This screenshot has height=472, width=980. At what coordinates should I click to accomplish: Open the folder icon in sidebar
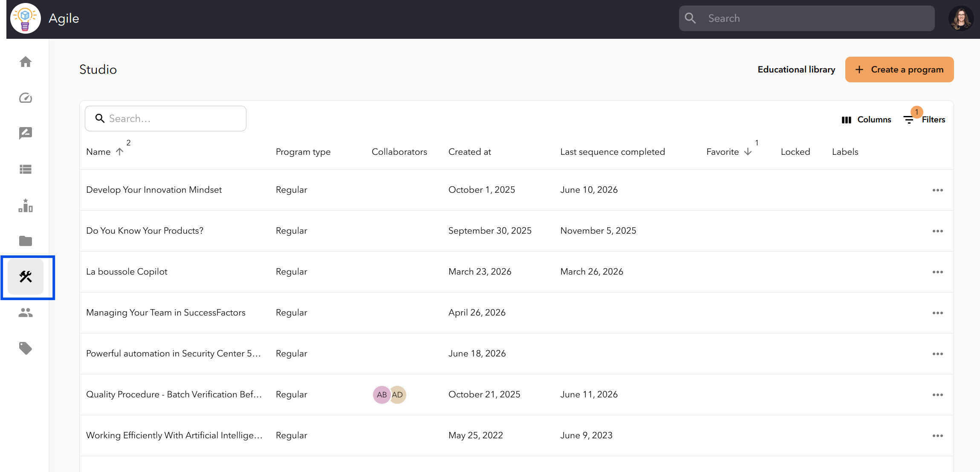click(26, 241)
